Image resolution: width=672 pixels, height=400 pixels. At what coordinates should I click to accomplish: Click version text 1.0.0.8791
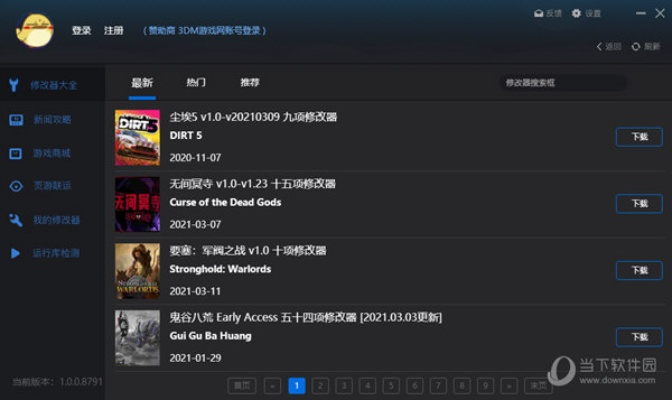(81, 382)
